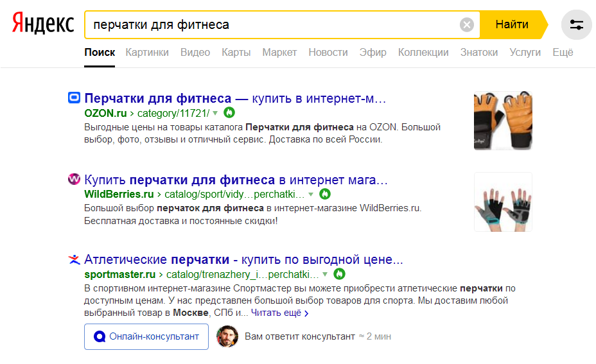The height and width of the screenshot is (364, 596).
Task: Click the consultant avatar photo
Action: coord(227,336)
